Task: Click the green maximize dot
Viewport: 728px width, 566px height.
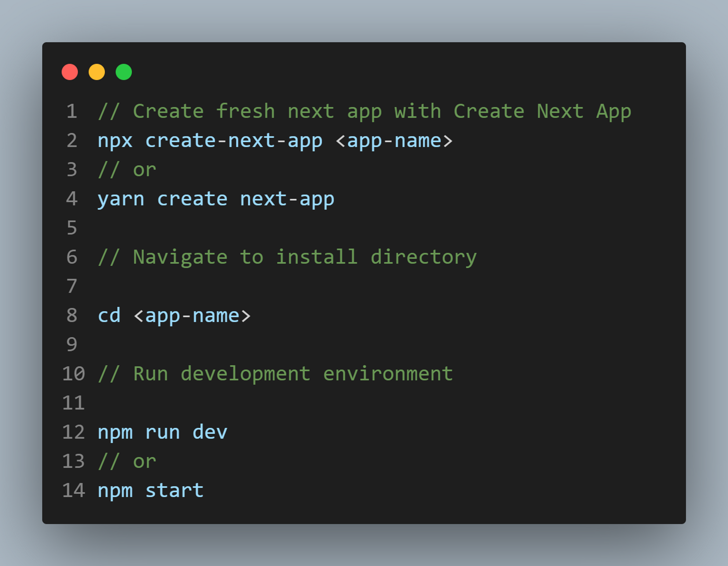Action: (x=124, y=72)
